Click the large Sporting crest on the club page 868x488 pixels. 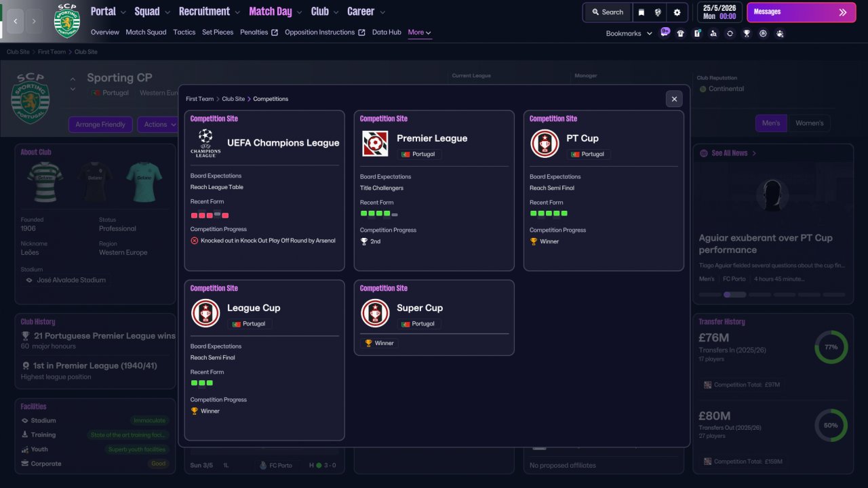(x=31, y=98)
